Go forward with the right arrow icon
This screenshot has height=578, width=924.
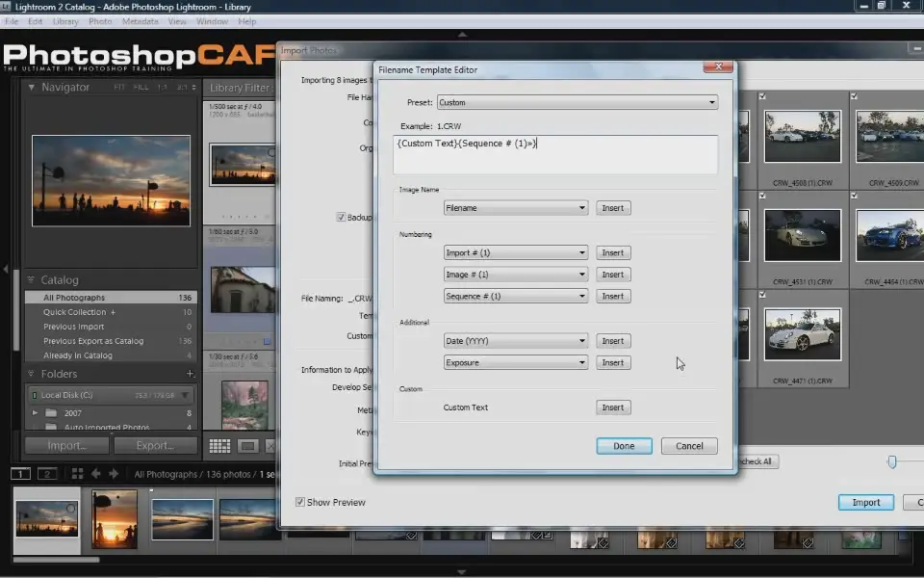point(114,474)
